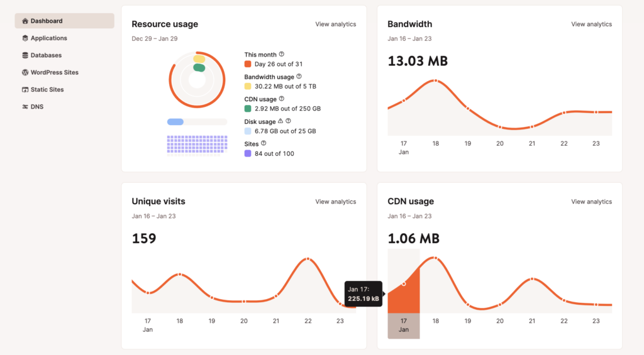Click the Resource usage card title

tap(165, 25)
